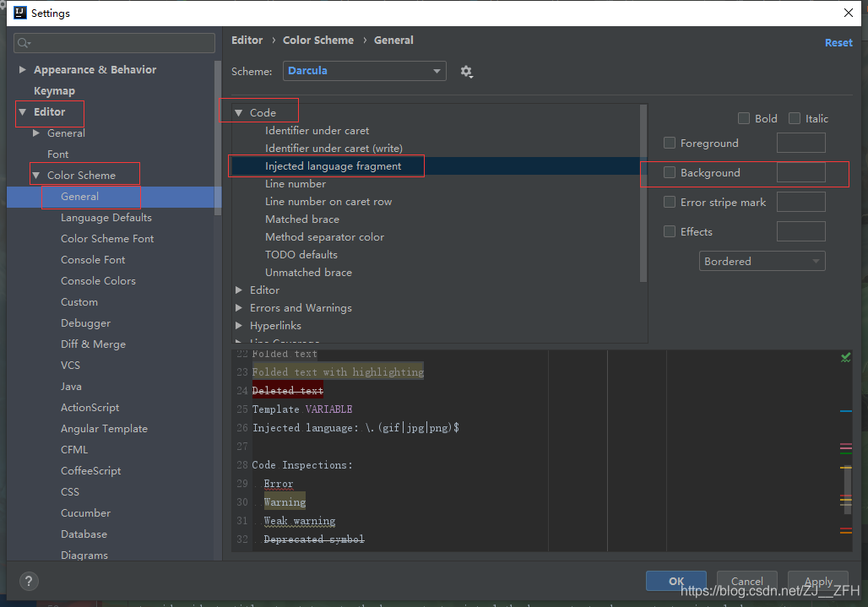The width and height of the screenshot is (868, 607).
Task: Collapse the Color Scheme tree arrow
Action: tap(36, 176)
